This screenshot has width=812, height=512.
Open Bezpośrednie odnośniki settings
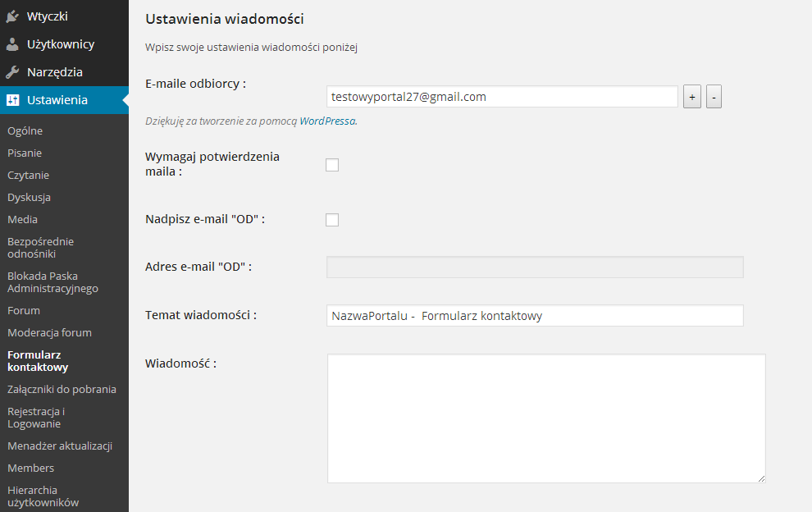tap(40, 248)
